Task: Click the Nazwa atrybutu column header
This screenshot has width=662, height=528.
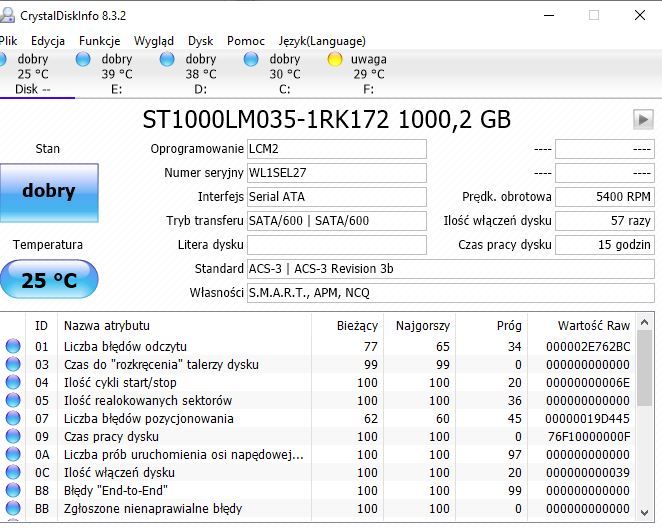Action: (184, 325)
